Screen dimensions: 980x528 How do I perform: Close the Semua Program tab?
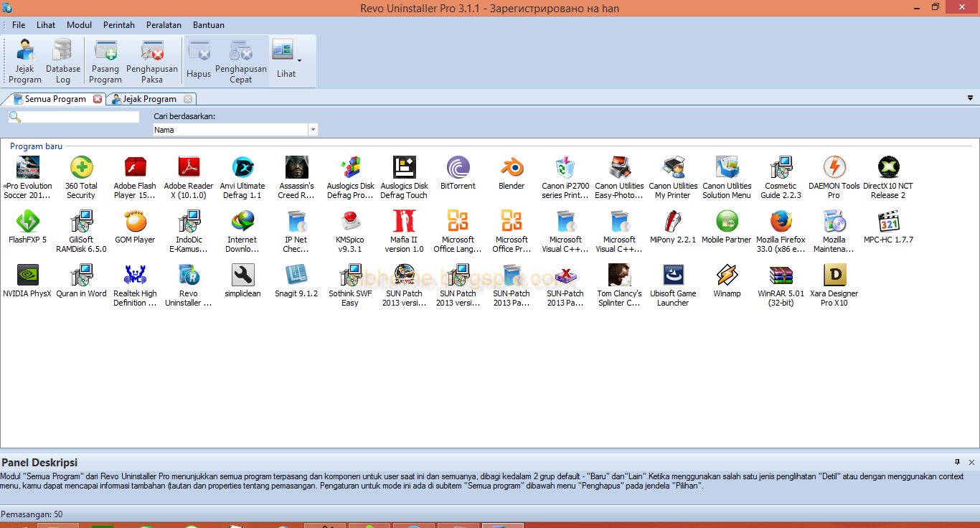tap(98, 99)
